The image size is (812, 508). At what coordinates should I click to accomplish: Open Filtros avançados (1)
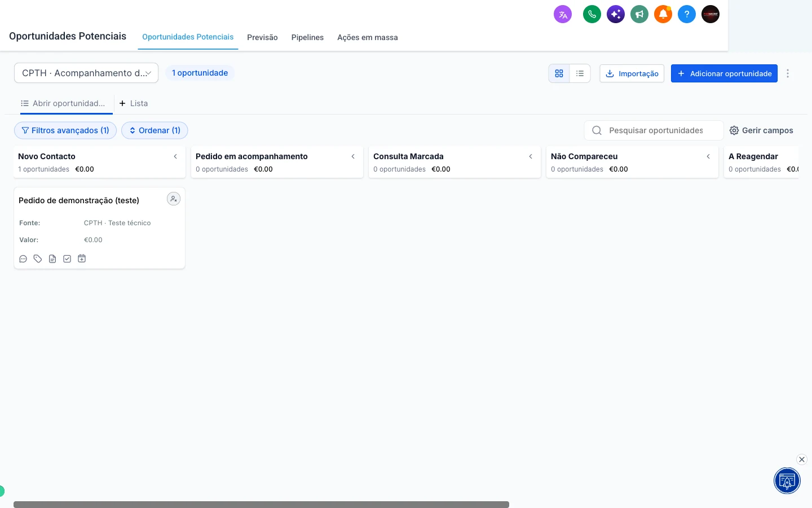coord(65,130)
